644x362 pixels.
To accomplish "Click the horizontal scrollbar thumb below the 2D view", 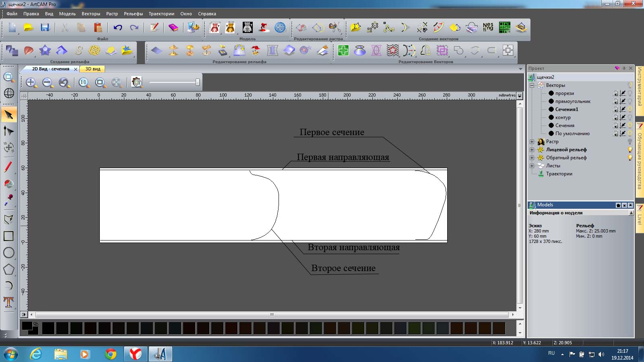I will [272, 315].
